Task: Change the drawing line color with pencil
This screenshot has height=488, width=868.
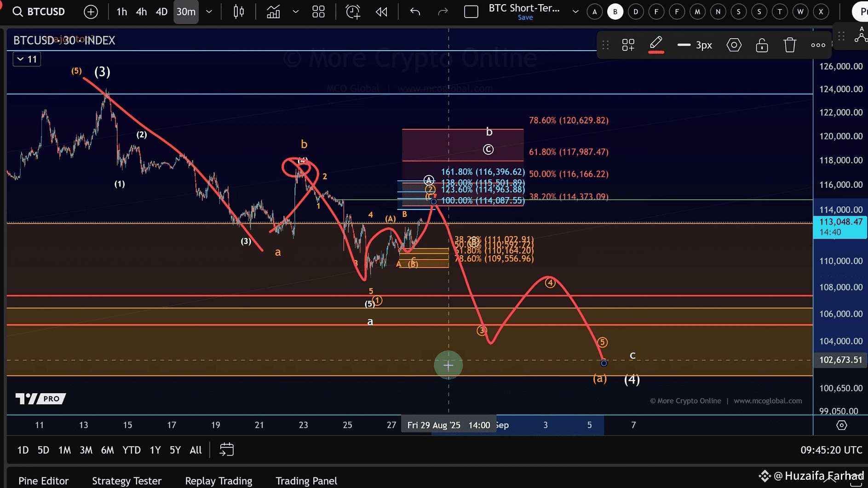Action: (656, 45)
